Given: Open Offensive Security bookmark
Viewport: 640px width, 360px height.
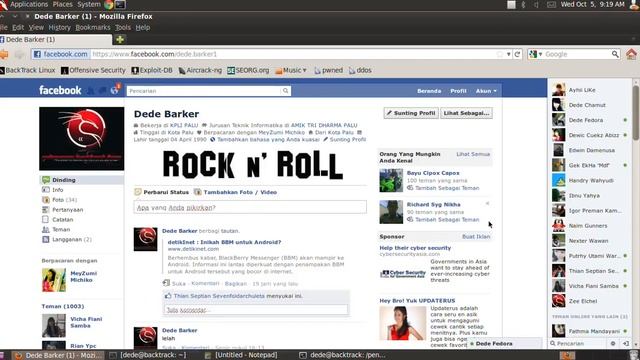Looking at the screenshot, I should 93,70.
